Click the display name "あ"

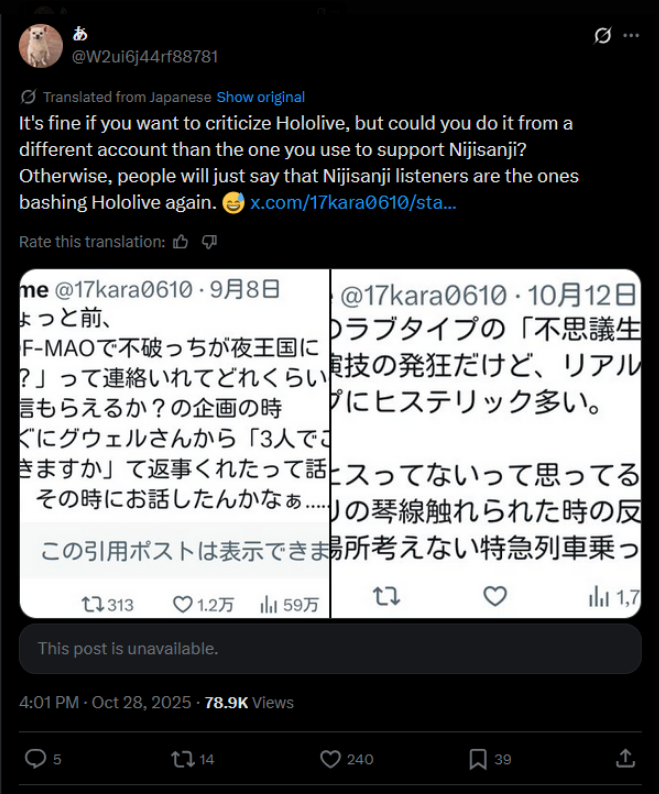80,35
